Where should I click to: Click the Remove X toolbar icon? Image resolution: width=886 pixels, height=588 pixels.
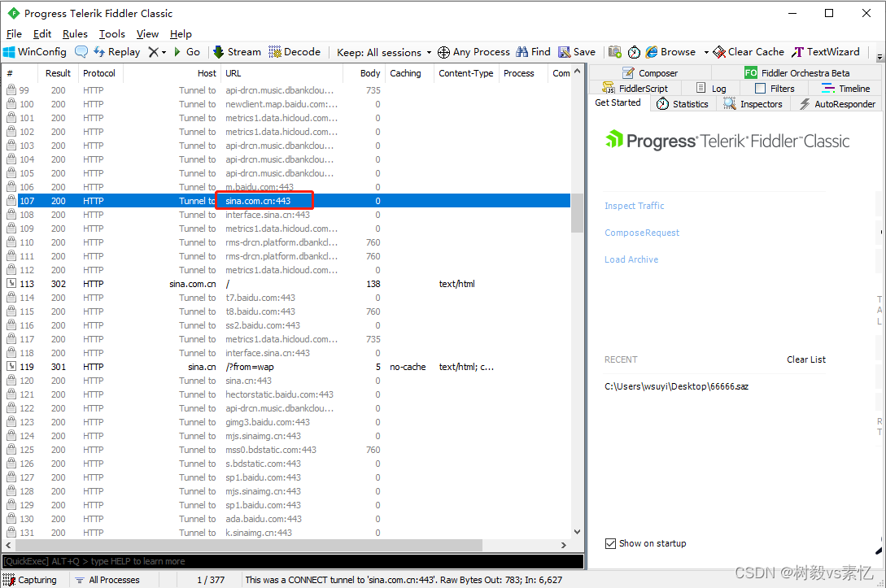[x=153, y=52]
